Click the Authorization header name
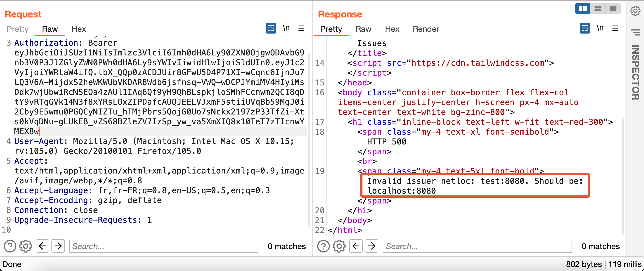This screenshot has width=644, height=271. pos(46,43)
